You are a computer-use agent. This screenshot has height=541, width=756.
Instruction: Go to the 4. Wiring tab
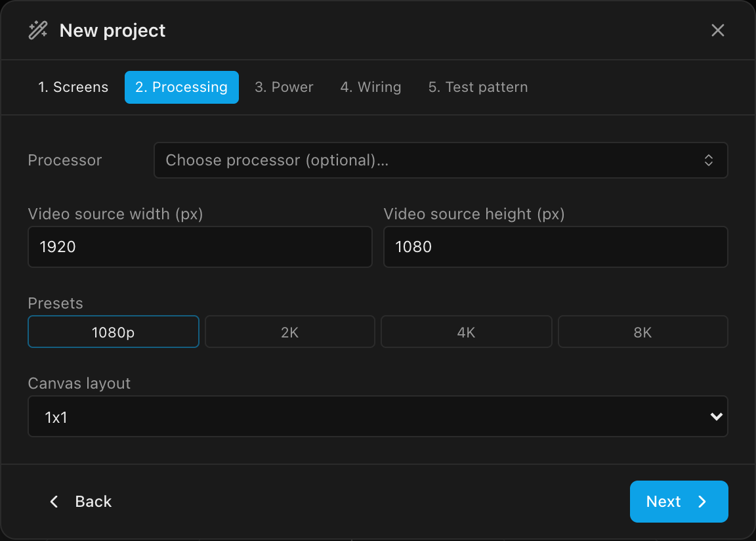coord(371,87)
